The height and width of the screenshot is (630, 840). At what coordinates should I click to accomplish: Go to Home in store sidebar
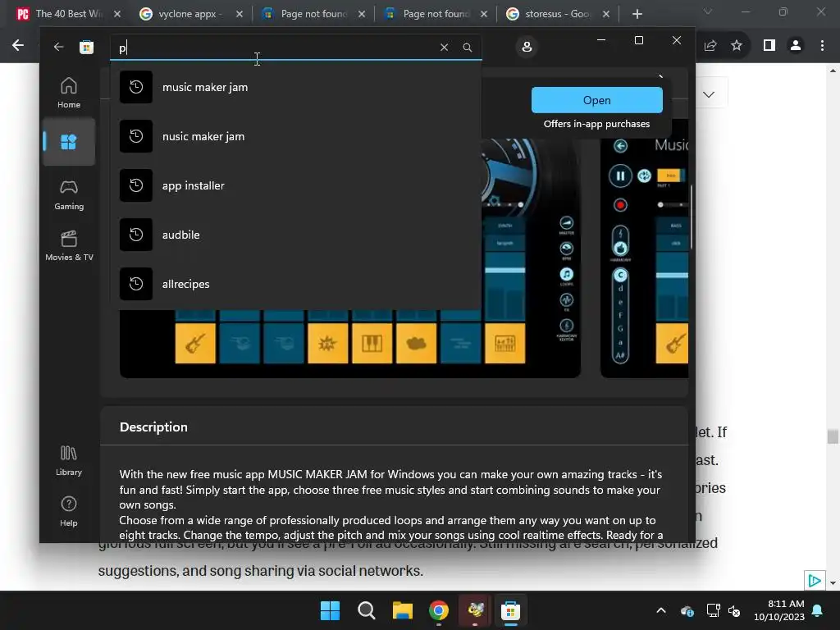tap(69, 93)
